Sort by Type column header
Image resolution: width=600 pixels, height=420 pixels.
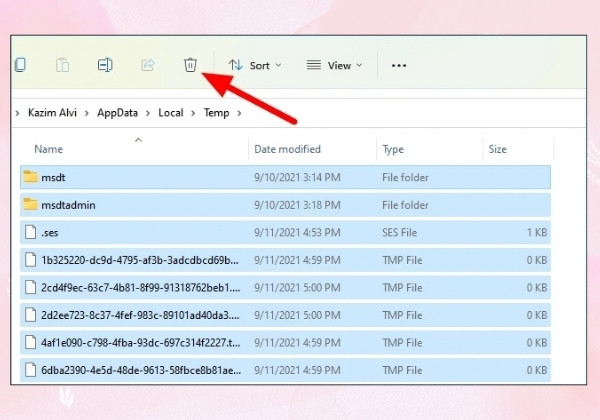click(393, 149)
